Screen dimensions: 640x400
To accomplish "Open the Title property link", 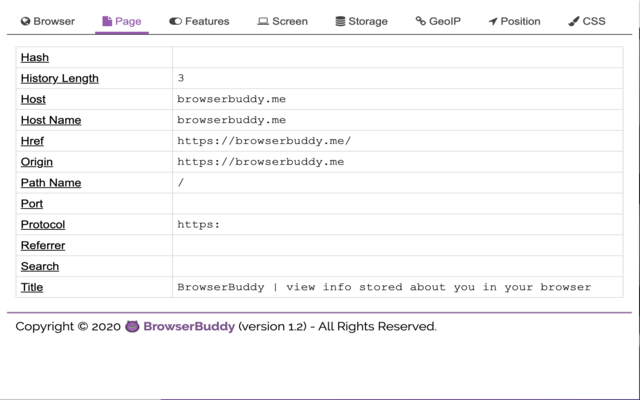I will (32, 287).
